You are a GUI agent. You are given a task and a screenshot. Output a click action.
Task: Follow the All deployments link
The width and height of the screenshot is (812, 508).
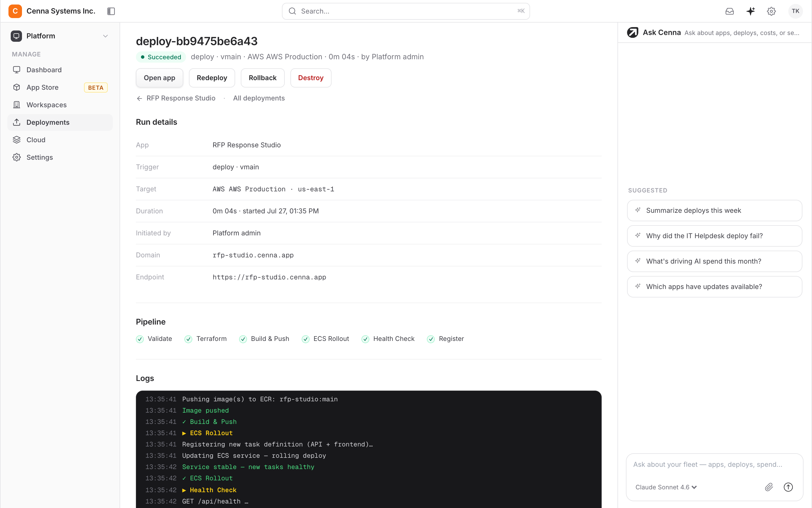[259, 98]
